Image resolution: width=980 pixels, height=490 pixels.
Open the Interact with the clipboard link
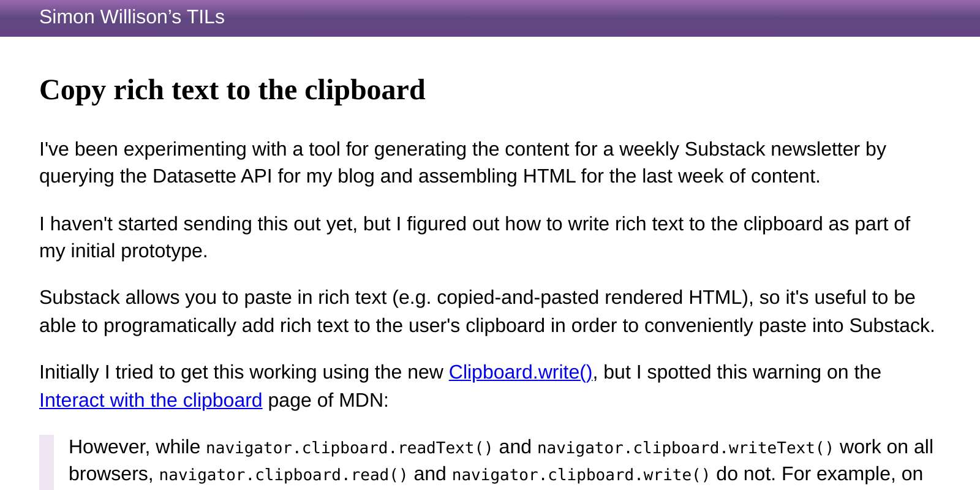coord(150,401)
